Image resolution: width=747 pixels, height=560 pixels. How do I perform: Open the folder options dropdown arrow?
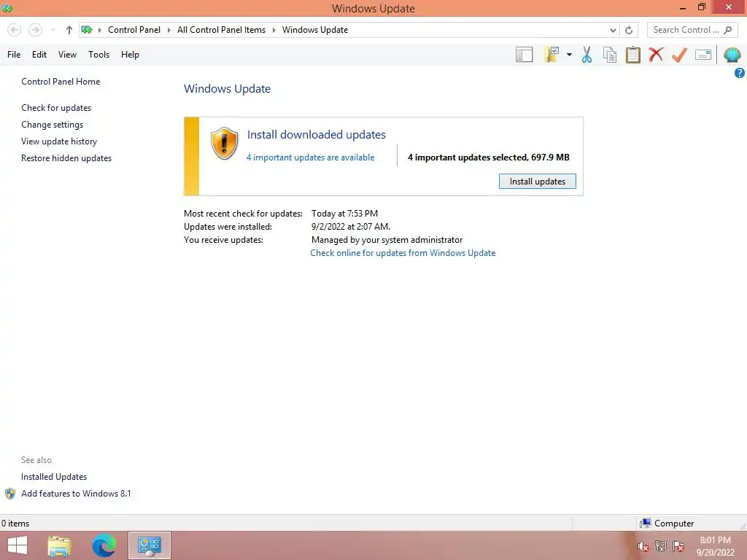(x=569, y=55)
